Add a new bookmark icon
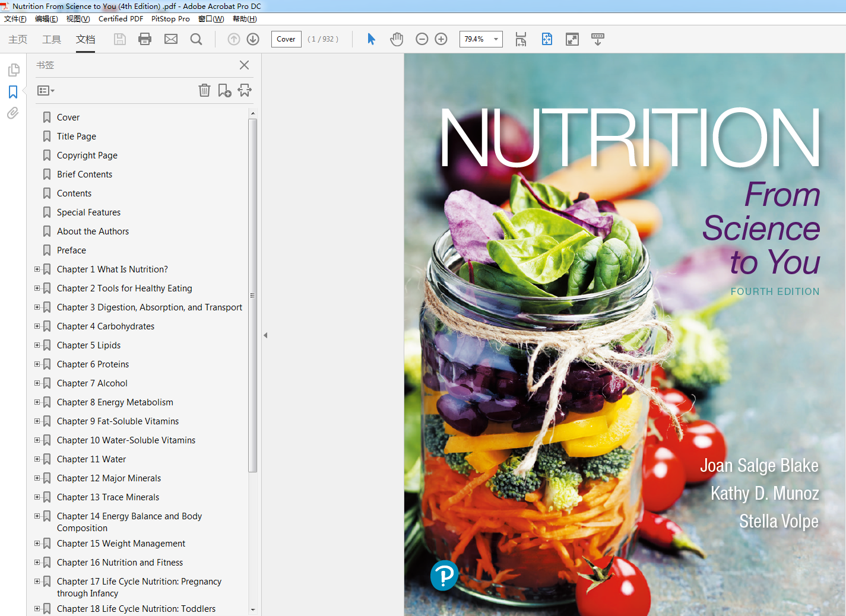The height and width of the screenshot is (616, 846). coord(224,90)
